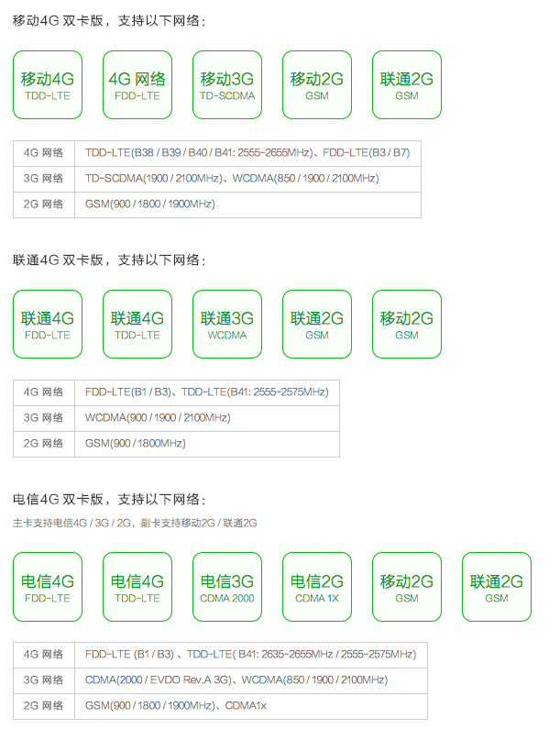Click cell "TD-SCDMA(1900 / 2100MHz)、WCDMA(850 / 1900 / 2100MHz)"

[x=247, y=179]
